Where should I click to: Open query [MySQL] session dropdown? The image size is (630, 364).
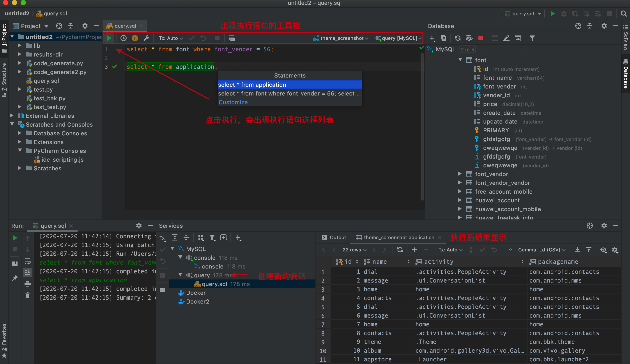(398, 38)
